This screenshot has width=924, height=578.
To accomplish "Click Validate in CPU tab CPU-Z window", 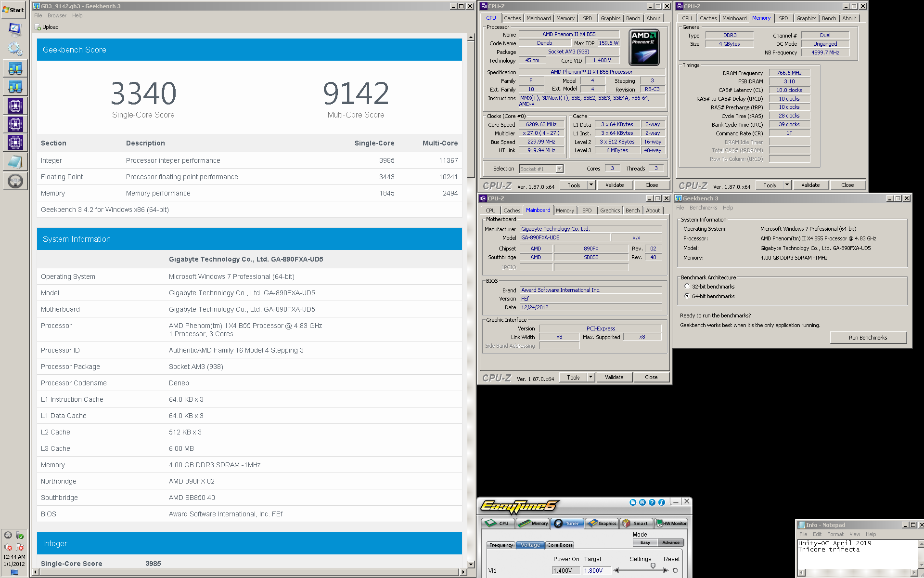I will 615,185.
